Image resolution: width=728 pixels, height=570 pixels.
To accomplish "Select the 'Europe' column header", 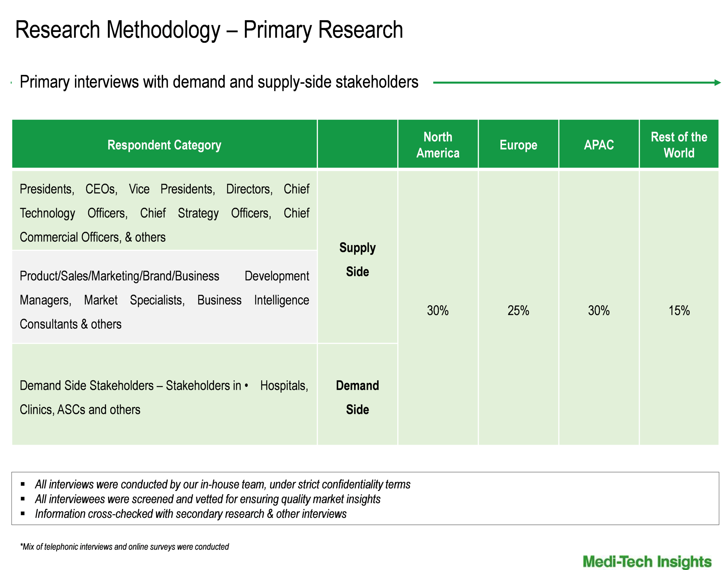I will click(518, 145).
